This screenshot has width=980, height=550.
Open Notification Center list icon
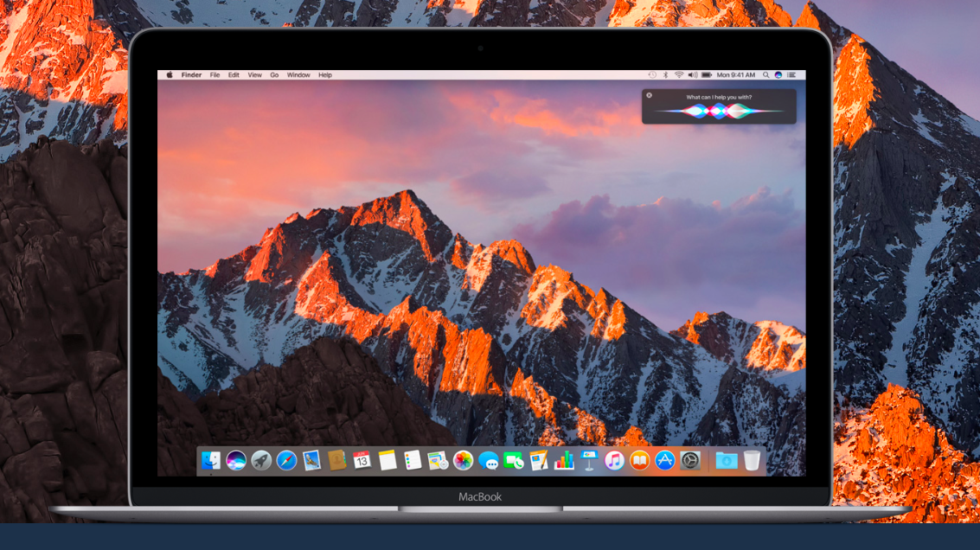point(792,75)
